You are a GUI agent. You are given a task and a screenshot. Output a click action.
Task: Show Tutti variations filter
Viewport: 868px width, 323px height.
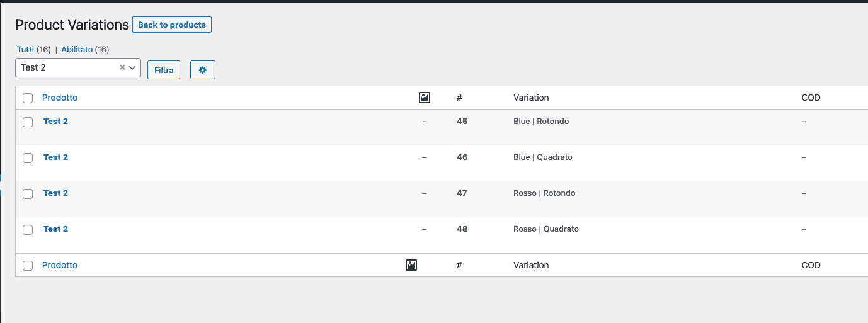pyautogui.click(x=25, y=49)
